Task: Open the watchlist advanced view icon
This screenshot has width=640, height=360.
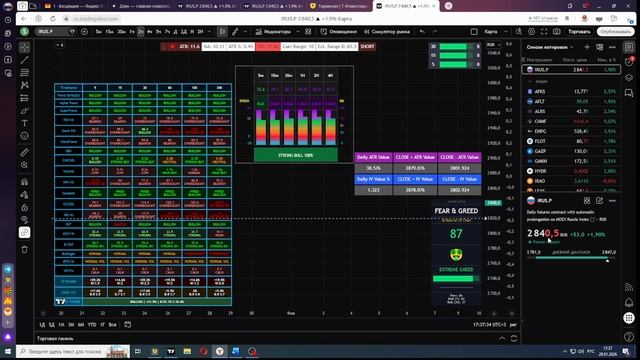Action: tap(599, 47)
